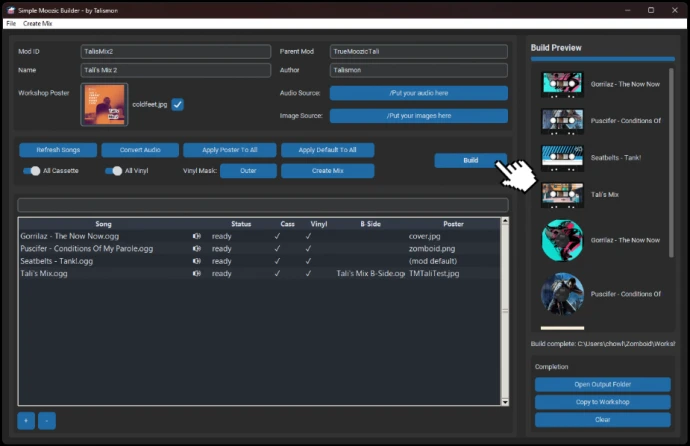Click the speaker icon in Seatbelts - Tank! row
This screenshot has width=690, height=446.
(197, 261)
